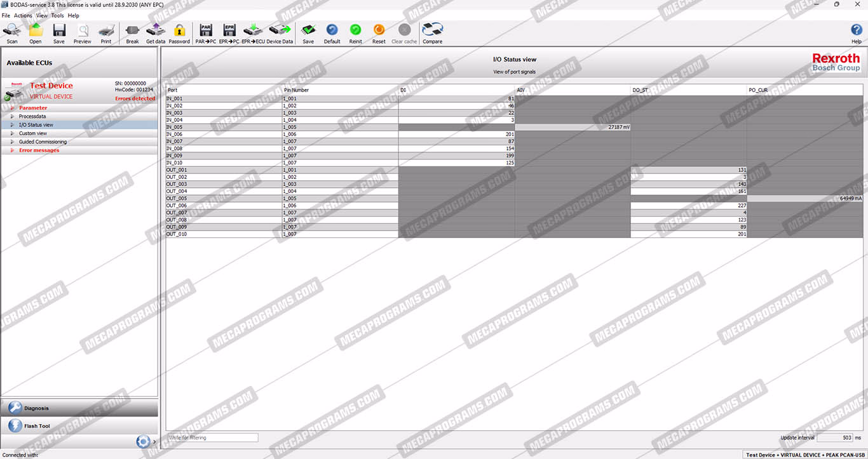This screenshot has width=868, height=459.
Task: Click the Write for filtering field
Action: (x=212, y=437)
